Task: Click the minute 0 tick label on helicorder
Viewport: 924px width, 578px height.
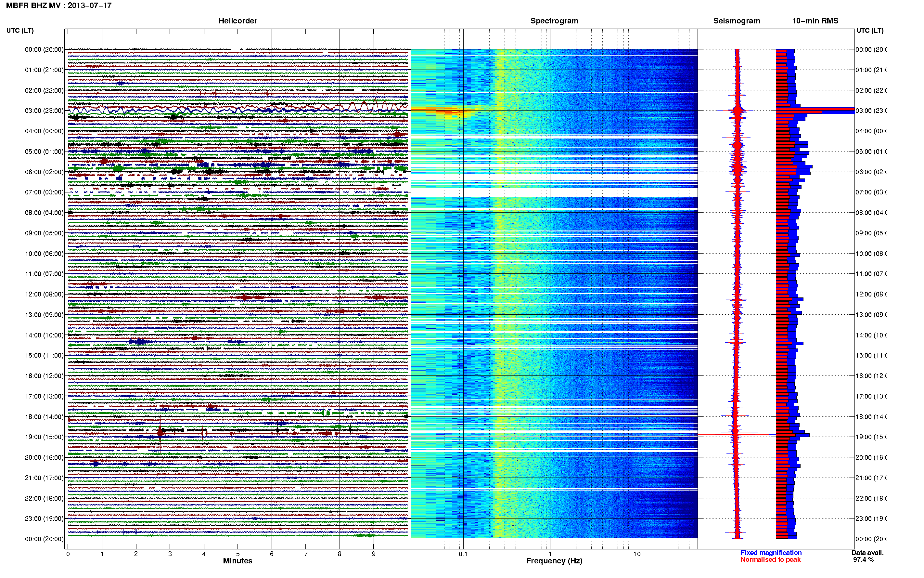Action: pos(68,554)
